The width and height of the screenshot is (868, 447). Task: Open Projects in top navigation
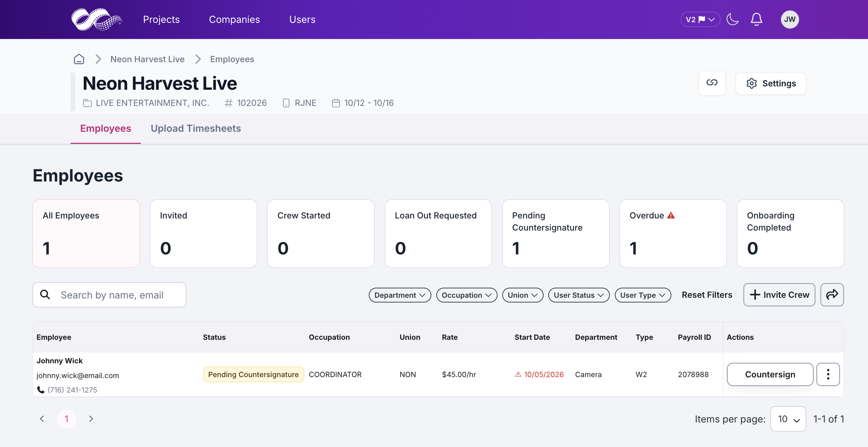(161, 19)
